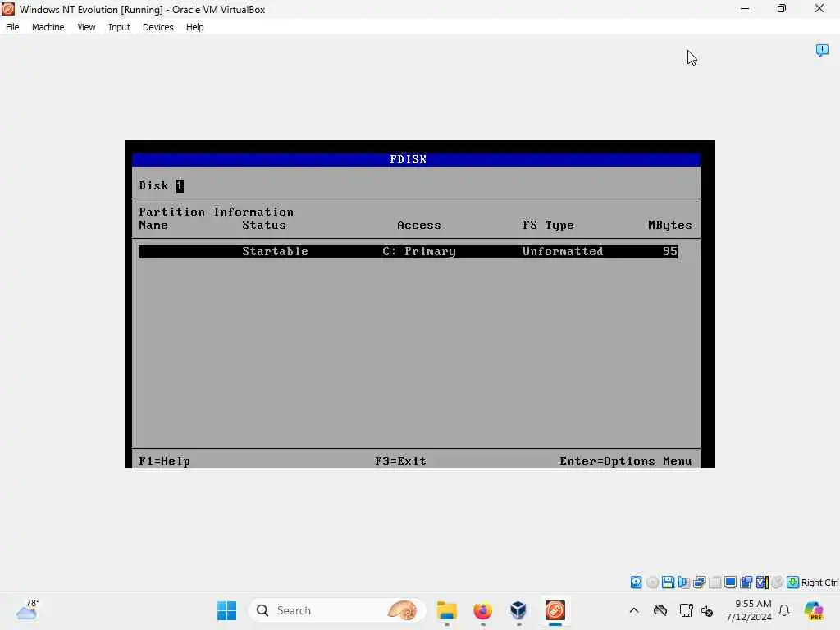Open the Devices menu

tap(157, 27)
